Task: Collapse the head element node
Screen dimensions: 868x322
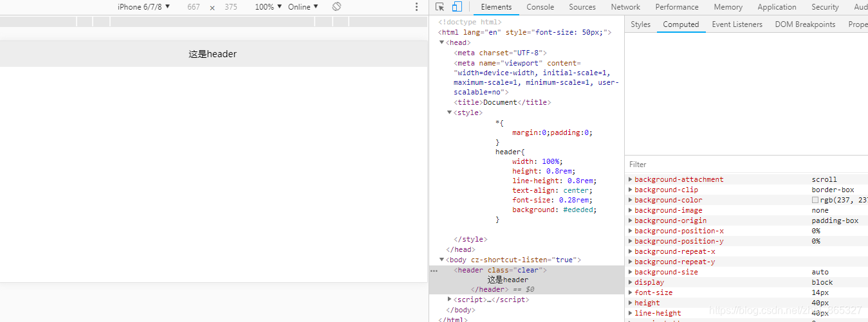Action: pos(442,43)
